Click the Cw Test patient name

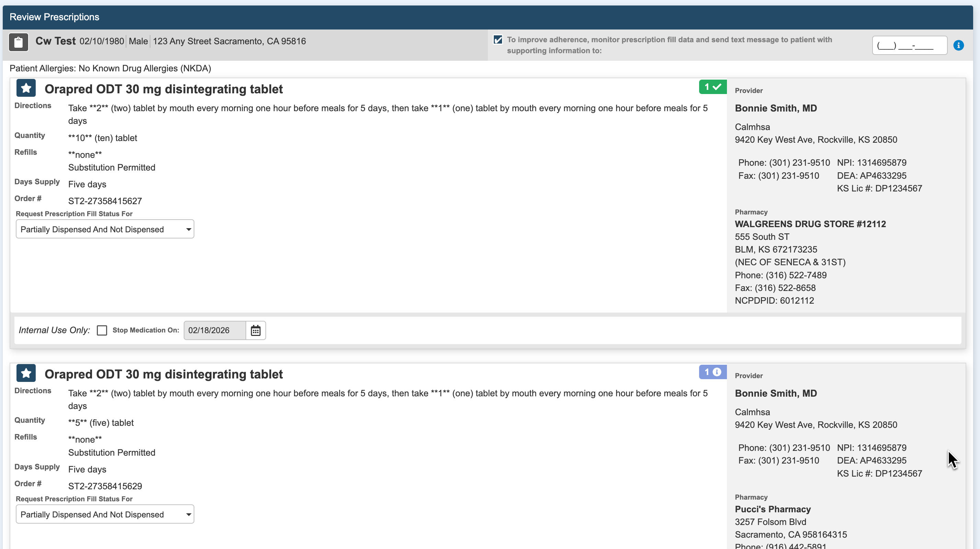[56, 41]
